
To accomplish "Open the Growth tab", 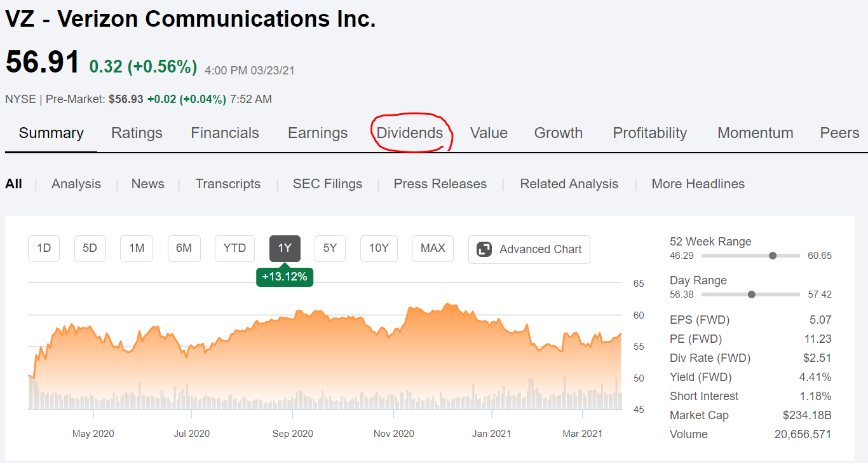I will tap(559, 133).
